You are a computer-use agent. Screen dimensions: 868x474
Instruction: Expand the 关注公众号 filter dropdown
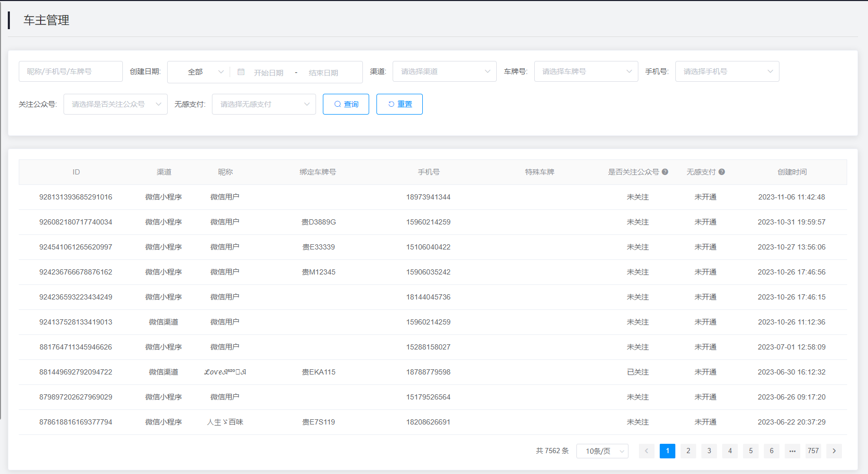[x=115, y=104]
